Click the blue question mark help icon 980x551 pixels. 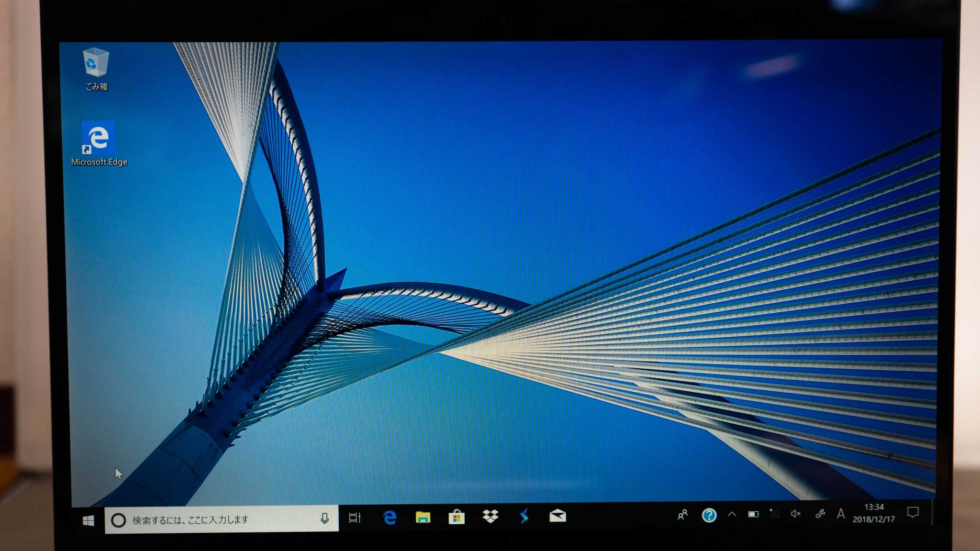pyautogui.click(x=709, y=515)
